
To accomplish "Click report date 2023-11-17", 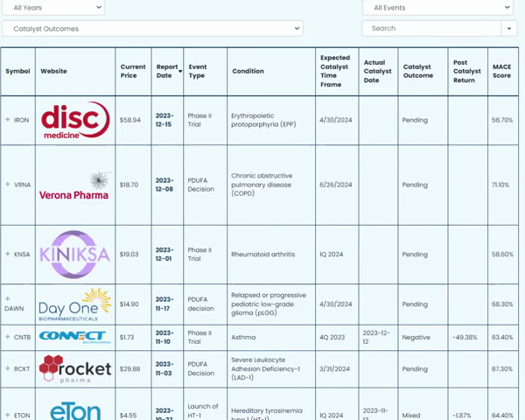I will pos(164,304).
